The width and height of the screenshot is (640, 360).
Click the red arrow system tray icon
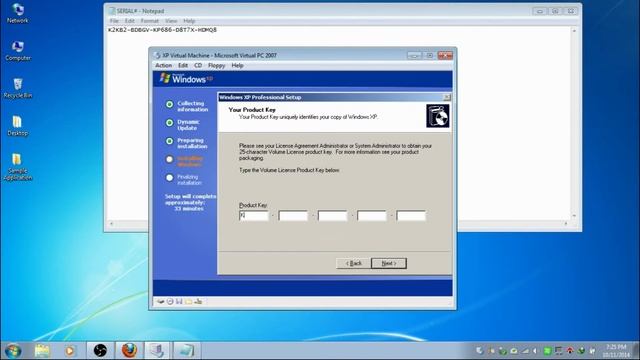coord(570,351)
